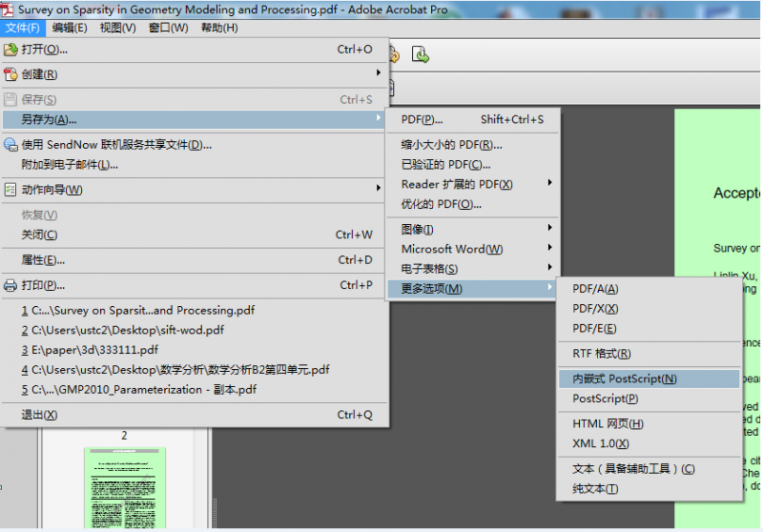This screenshot has height=532, width=763.
Task: Select 使用 SendNow 联机服务共享文件
Action: tap(195, 144)
